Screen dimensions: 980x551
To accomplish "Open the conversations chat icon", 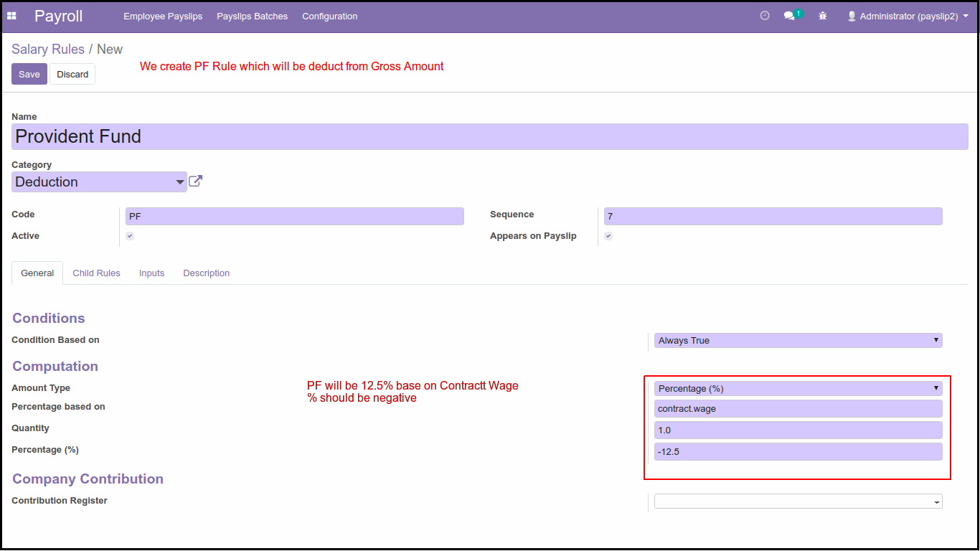I will (x=789, y=16).
